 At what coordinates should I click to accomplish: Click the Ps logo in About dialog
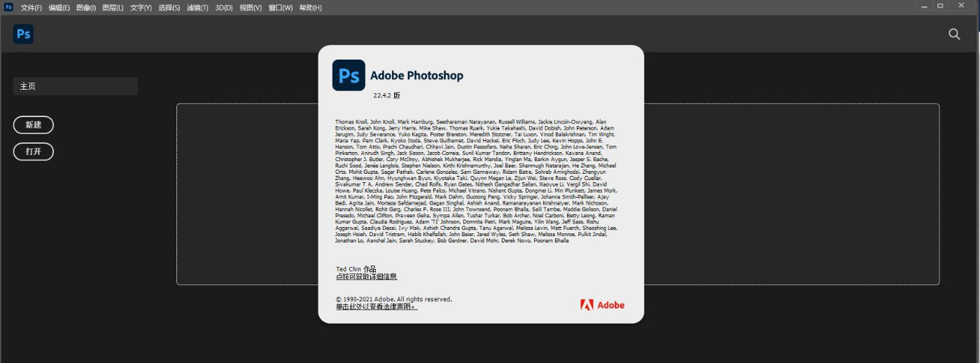349,75
